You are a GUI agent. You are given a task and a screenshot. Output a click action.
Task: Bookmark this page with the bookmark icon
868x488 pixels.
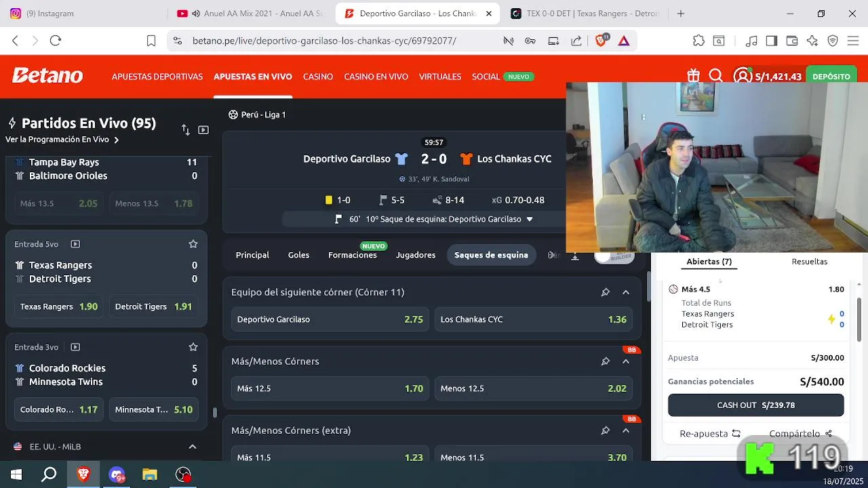click(151, 41)
